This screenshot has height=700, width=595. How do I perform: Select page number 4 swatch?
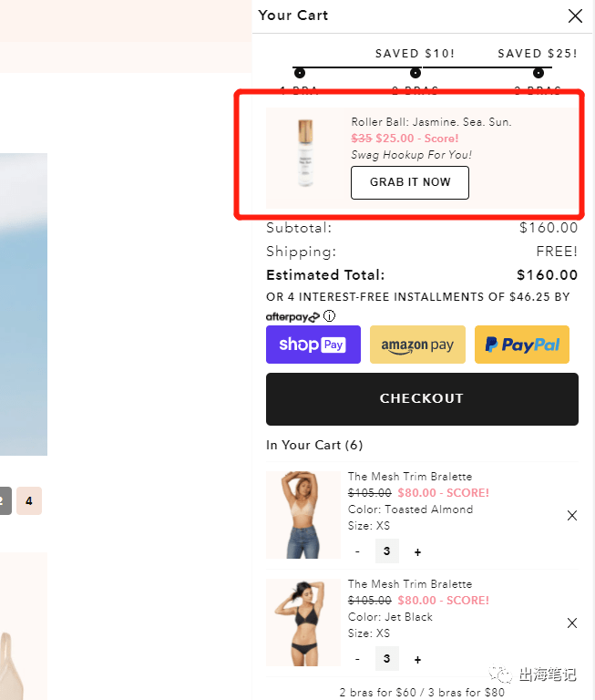click(x=29, y=501)
